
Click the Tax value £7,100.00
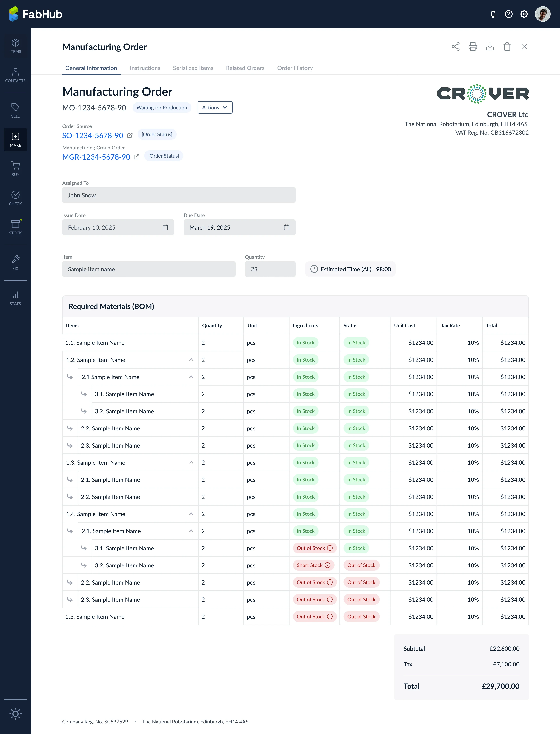pyautogui.click(x=506, y=664)
